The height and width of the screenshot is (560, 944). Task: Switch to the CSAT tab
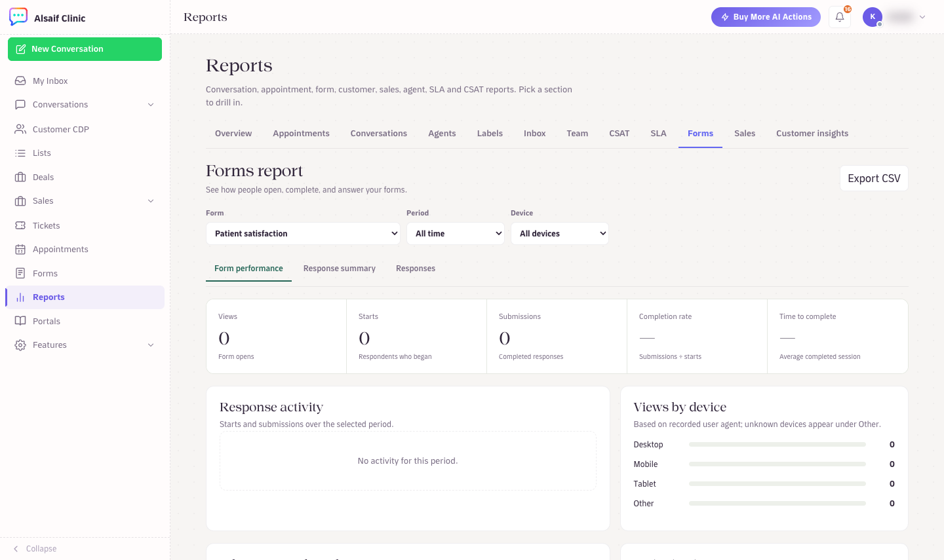coord(619,134)
